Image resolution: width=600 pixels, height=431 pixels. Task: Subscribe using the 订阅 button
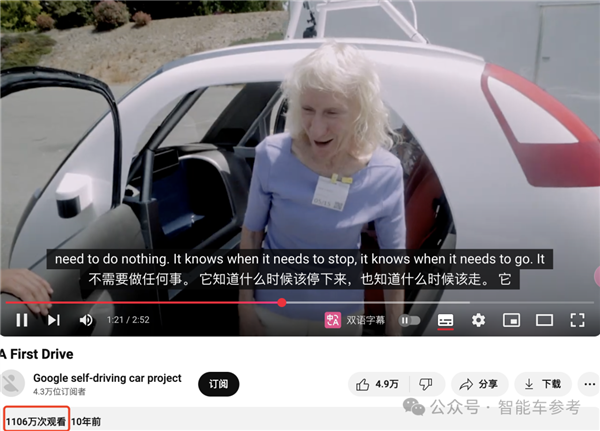[x=218, y=384]
